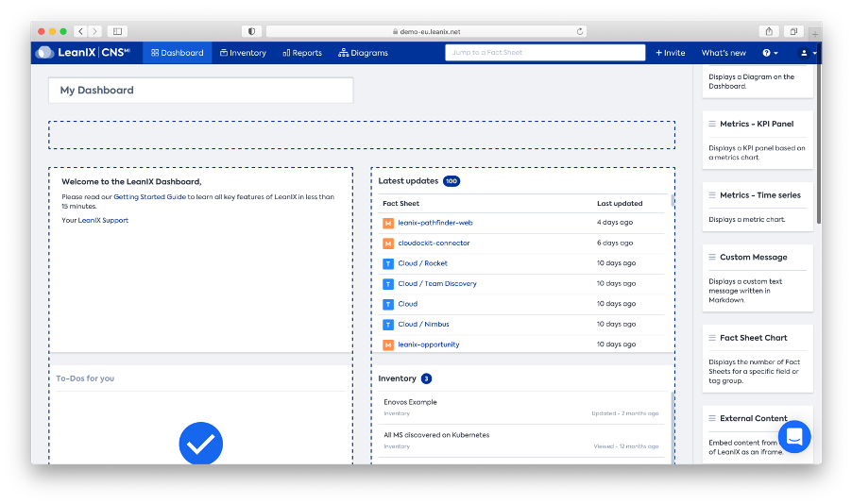The width and height of the screenshot is (852, 504).
Task: Open leanix-pathfinder-web fact sheet
Action: tap(435, 223)
